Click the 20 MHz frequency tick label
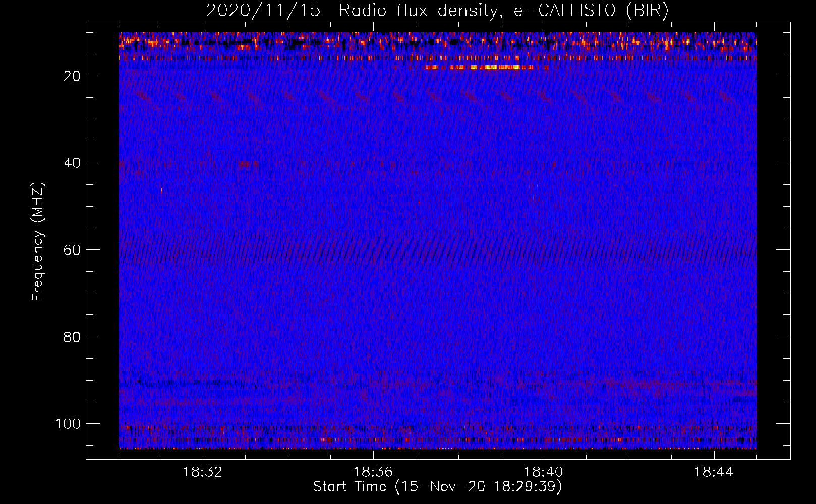The width and height of the screenshot is (816, 504). pyautogui.click(x=73, y=76)
